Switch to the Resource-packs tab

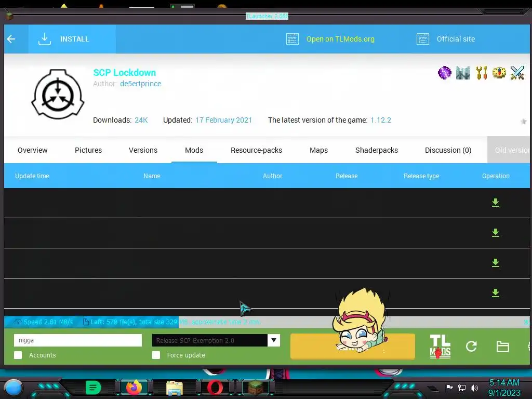(257, 150)
